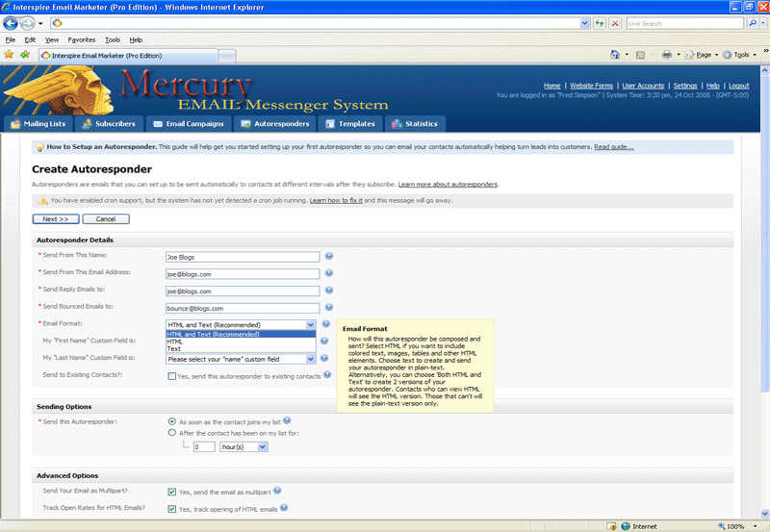Click help icon beside 'track opening of HTML emails'
The height and width of the screenshot is (532, 770).
pos(284,507)
